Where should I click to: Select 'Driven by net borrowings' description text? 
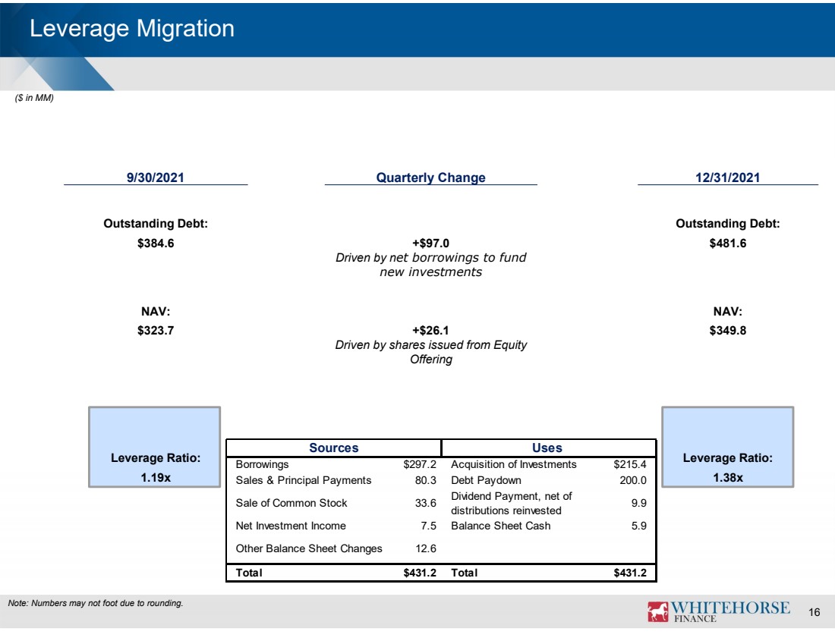(431, 265)
